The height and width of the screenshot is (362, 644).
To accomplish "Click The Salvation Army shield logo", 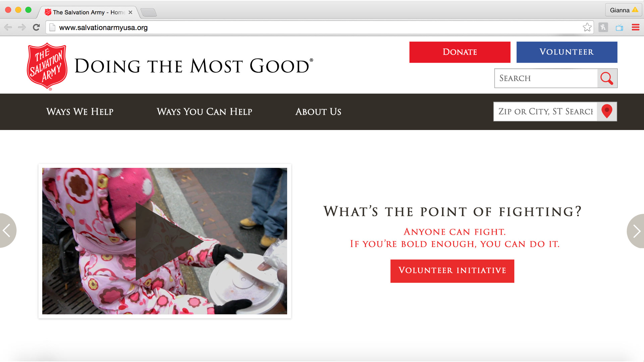I will click(x=47, y=66).
